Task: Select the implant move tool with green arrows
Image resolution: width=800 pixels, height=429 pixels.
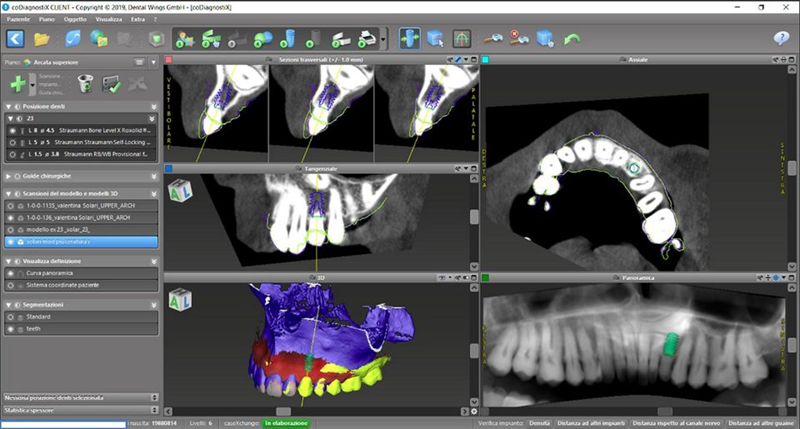Action: (x=410, y=39)
